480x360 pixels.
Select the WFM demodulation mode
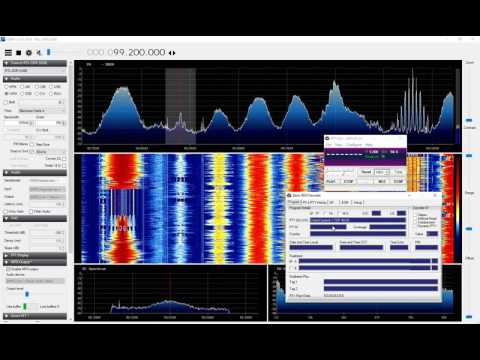(11, 94)
